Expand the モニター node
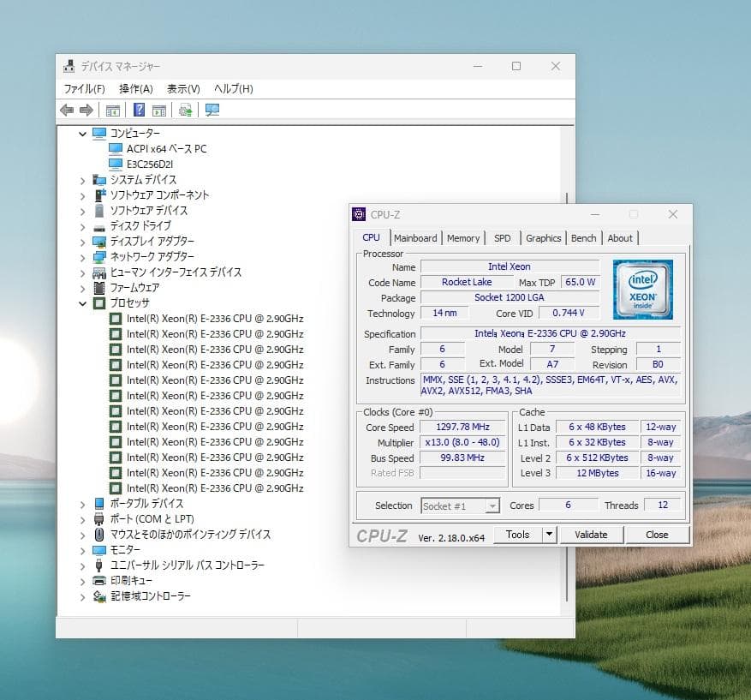 point(82,551)
